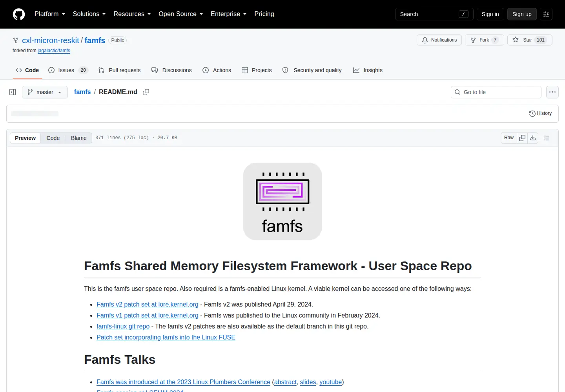Switch to the Code tab
The height and width of the screenshot is (392, 565).
tap(27, 70)
